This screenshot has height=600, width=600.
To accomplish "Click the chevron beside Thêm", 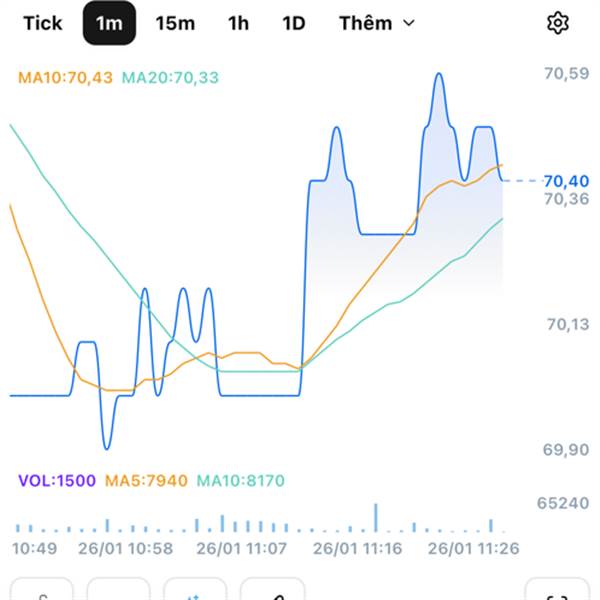I will [x=408, y=23].
